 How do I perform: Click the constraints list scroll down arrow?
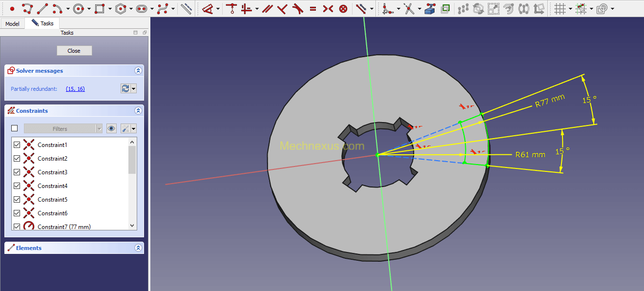pyautogui.click(x=132, y=226)
